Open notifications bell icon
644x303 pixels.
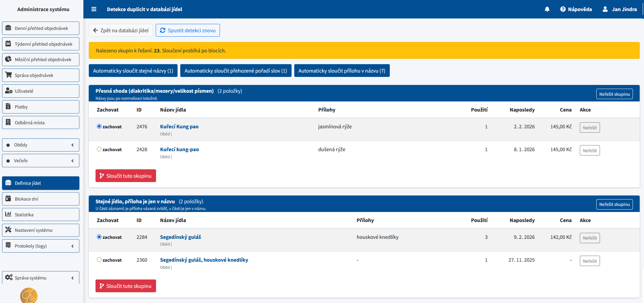click(547, 9)
